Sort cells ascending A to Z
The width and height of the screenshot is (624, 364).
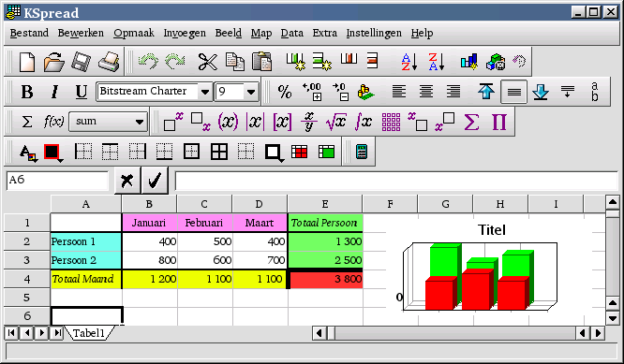pyautogui.click(x=409, y=62)
